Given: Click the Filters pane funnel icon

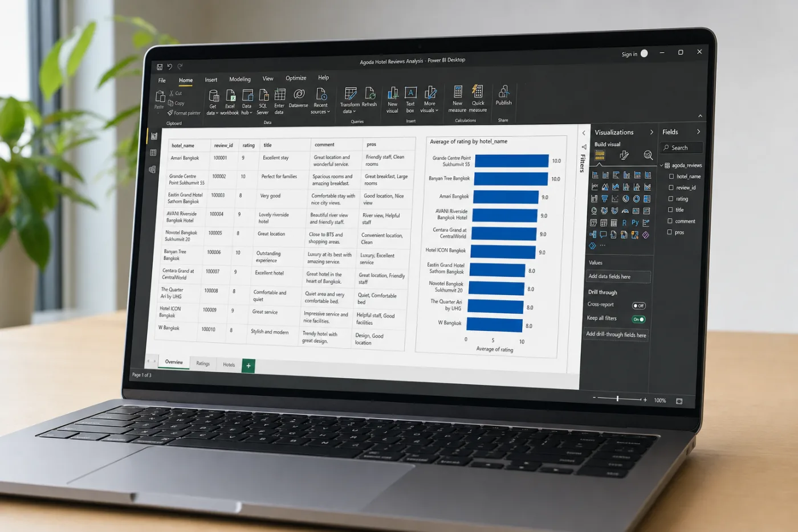Looking at the screenshot, I should 584,147.
